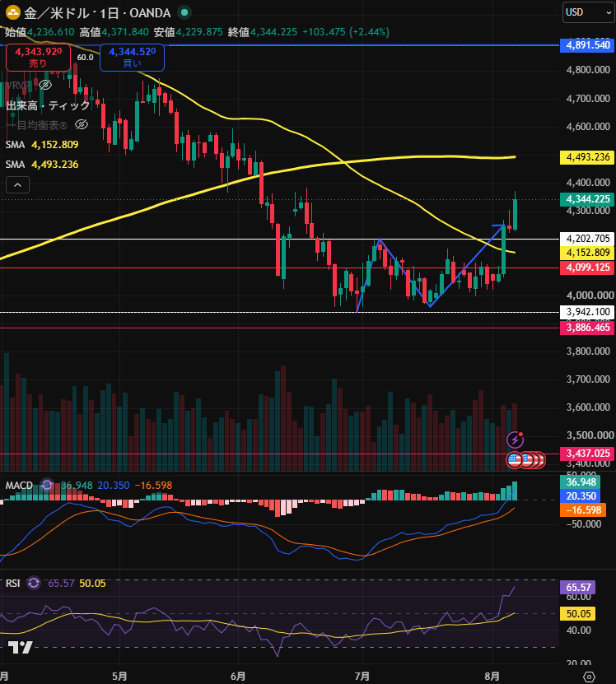Click the pink 3,886.465 price label
Viewport: 616px width, 684px height.
(588, 328)
